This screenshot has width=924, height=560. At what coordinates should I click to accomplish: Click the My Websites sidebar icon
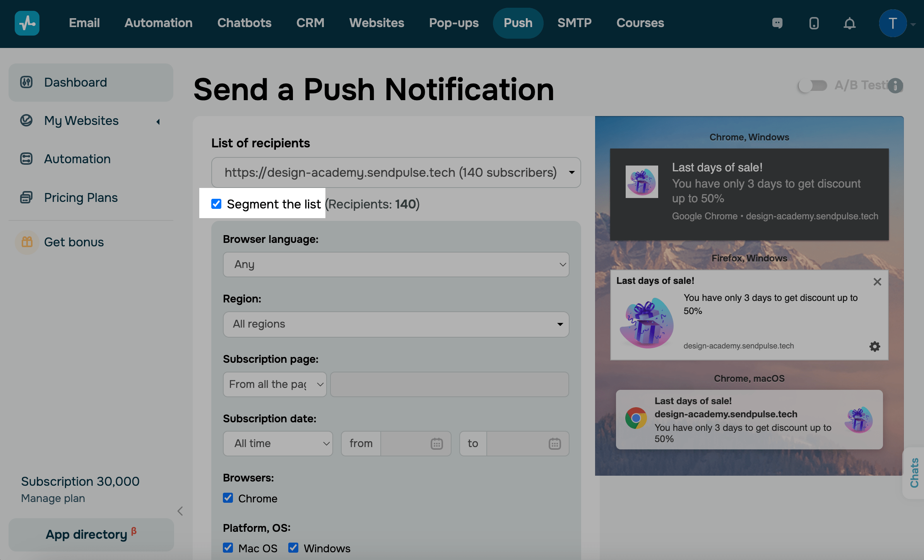click(26, 120)
